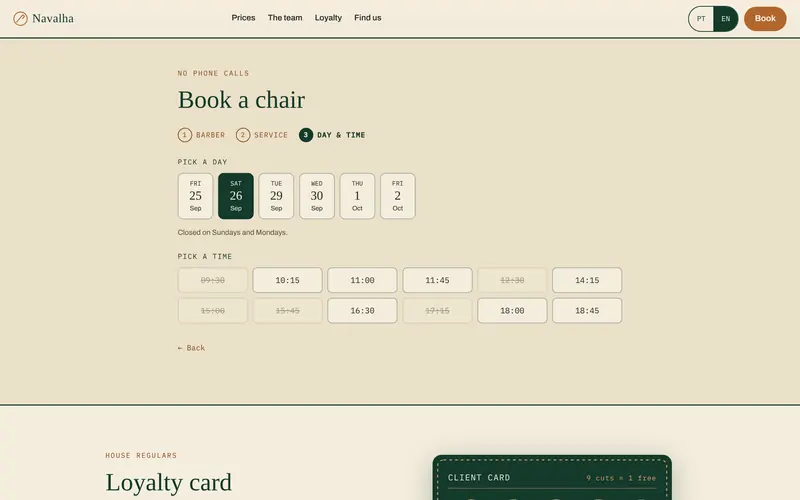800x500 pixels.
Task: Click the Client Card loyalty preview
Action: click(x=552, y=478)
